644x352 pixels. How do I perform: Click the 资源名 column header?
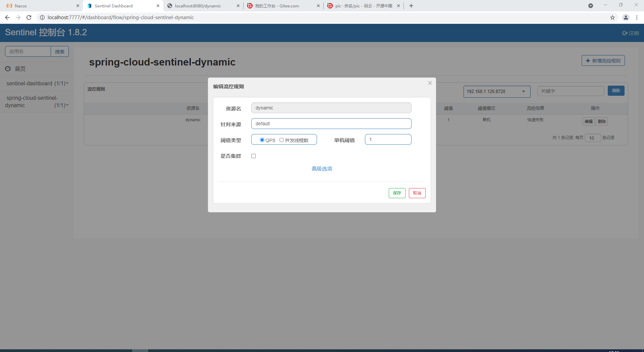(x=193, y=108)
